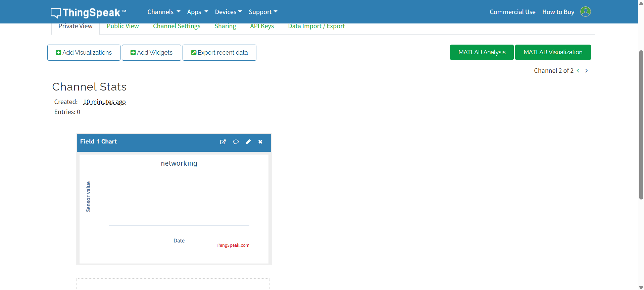Expand the Support dropdown menu
The width and height of the screenshot is (644, 290).
click(x=263, y=12)
